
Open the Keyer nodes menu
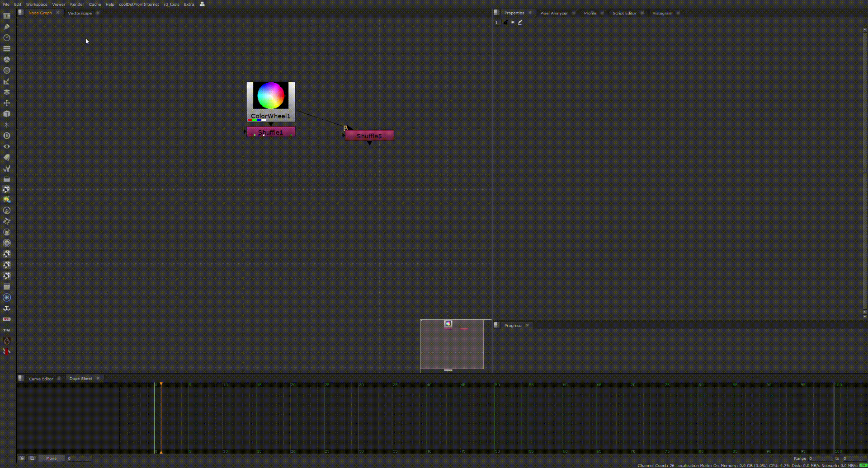coord(7,81)
